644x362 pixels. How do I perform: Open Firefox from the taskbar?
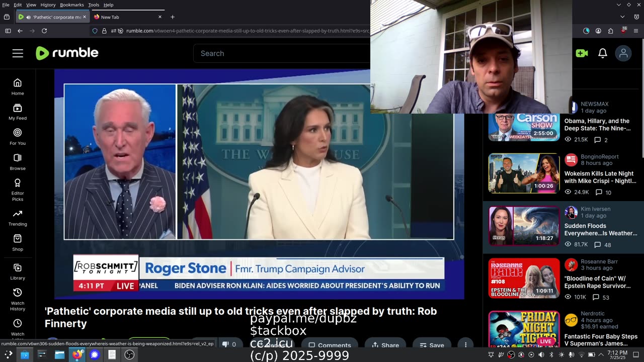(x=77, y=355)
